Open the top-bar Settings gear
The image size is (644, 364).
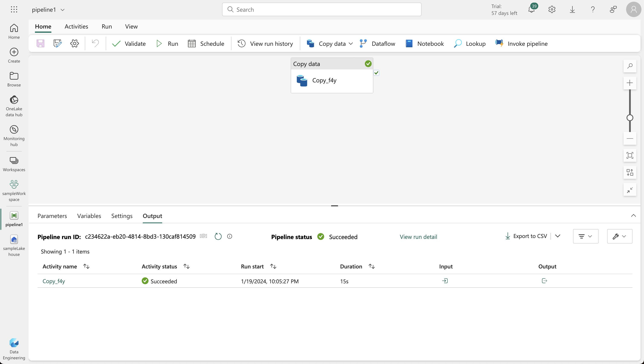[x=552, y=10]
